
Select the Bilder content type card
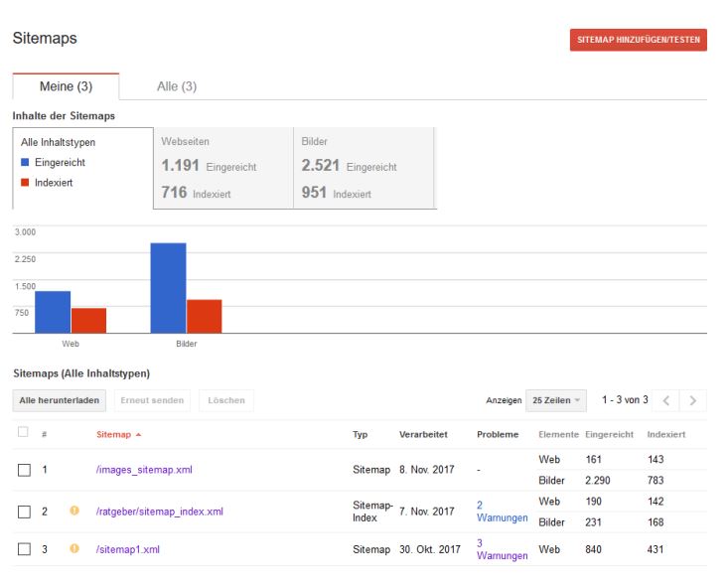coord(364,168)
